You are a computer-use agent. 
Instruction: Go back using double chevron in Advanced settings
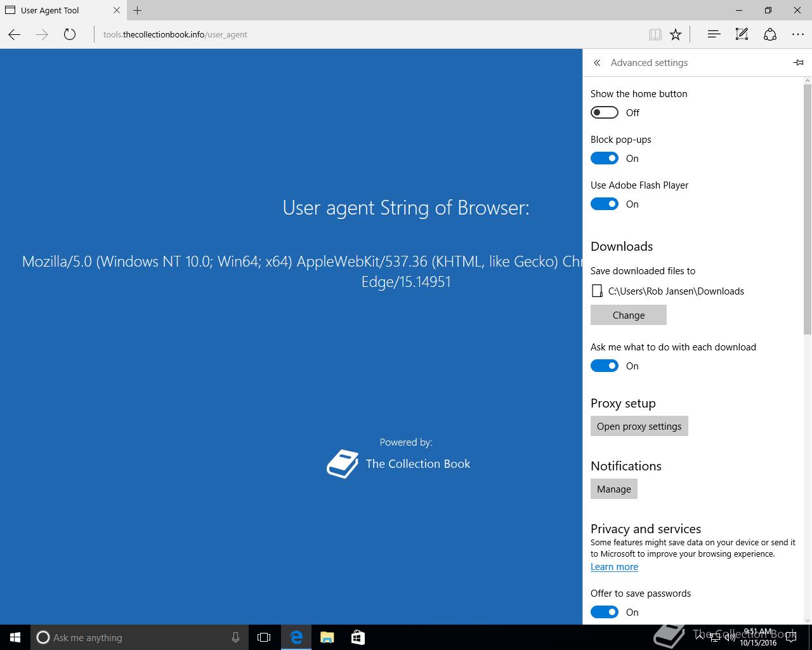[597, 63]
